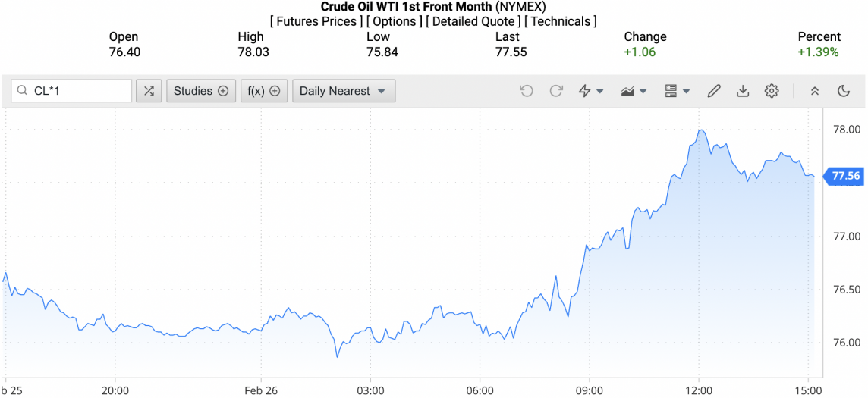Image resolution: width=868 pixels, height=398 pixels.
Task: Undo the last chart change
Action: point(527,91)
